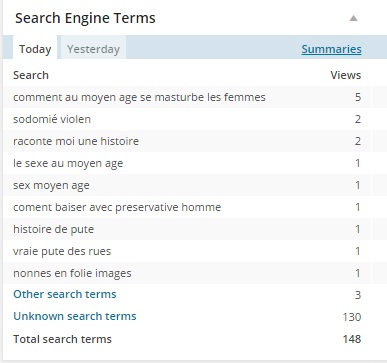This screenshot has height=363, width=387.
Task: Click the other terms count 3
Action: coord(358,295)
